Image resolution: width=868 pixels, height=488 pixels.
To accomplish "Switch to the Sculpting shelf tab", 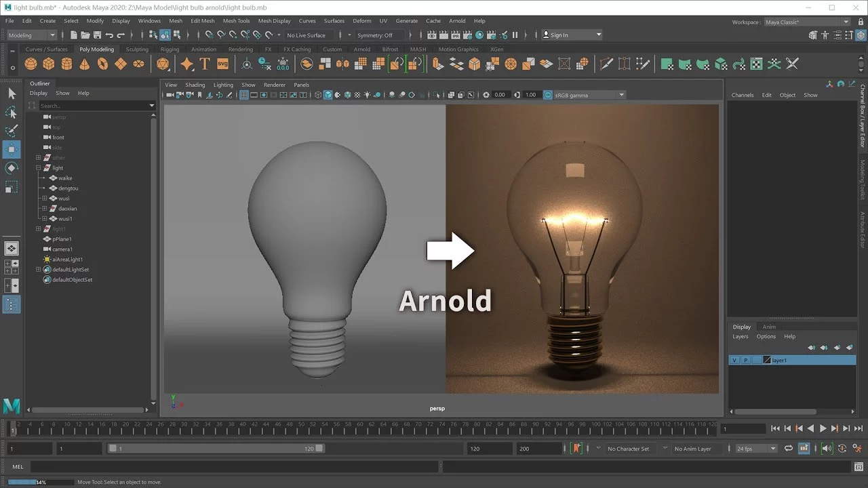I will click(137, 49).
